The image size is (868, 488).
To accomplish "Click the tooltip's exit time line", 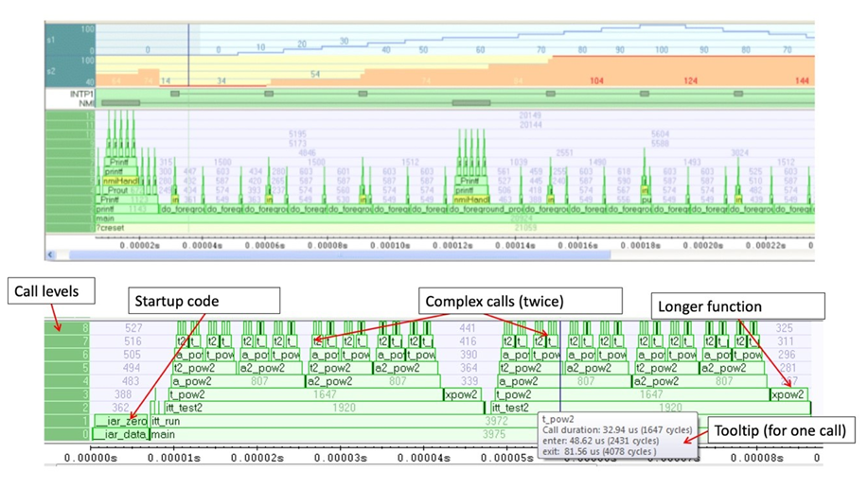I will 599,451.
